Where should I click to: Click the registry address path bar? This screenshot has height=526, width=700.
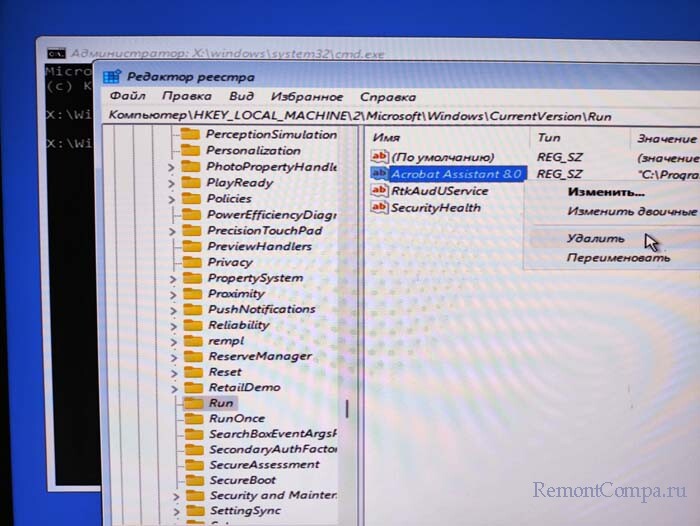pyautogui.click(x=402, y=116)
